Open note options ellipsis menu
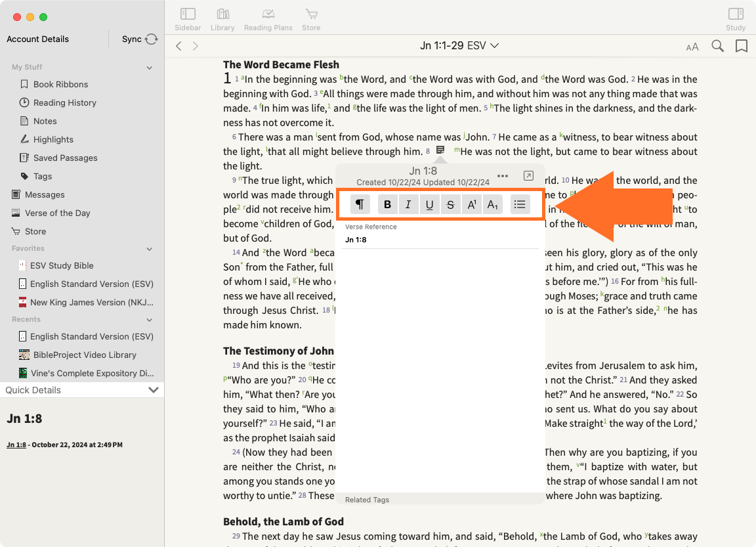 tap(503, 175)
